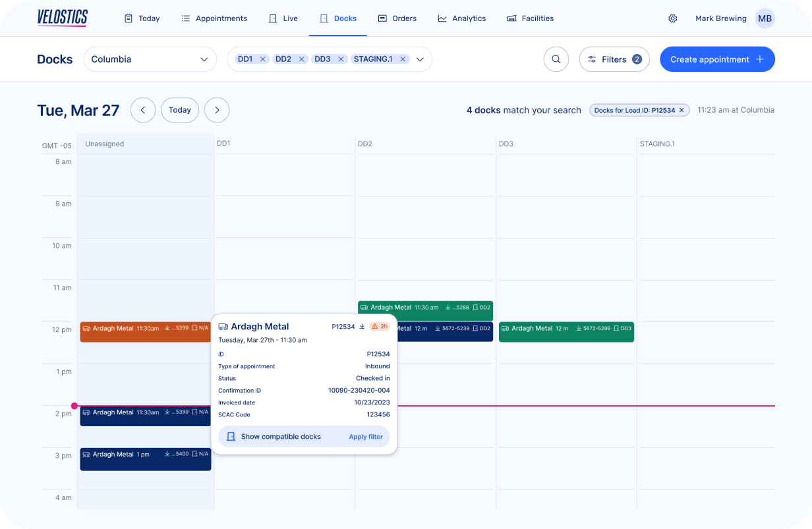Click the Today button to reset the date
Image resolution: width=812 pixels, height=529 pixels.
[179, 110]
